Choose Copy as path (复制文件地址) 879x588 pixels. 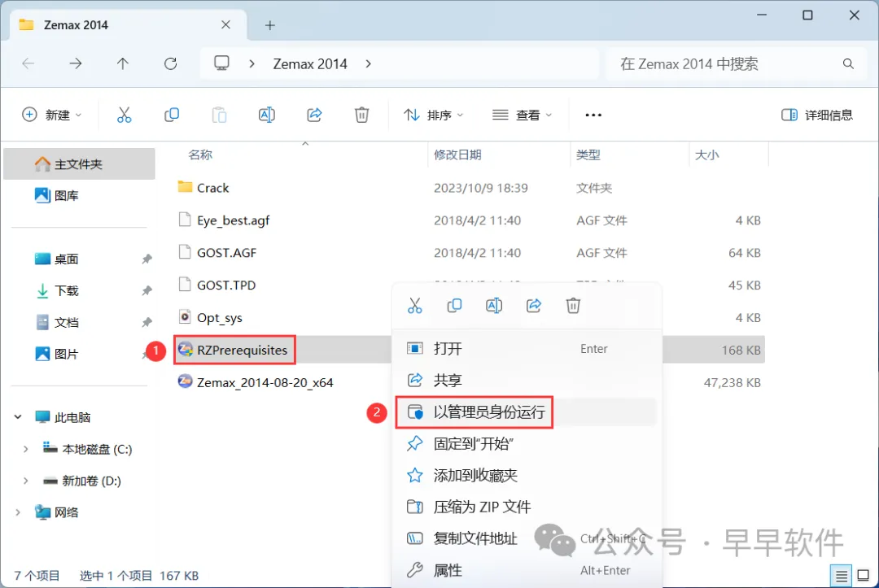click(526, 538)
